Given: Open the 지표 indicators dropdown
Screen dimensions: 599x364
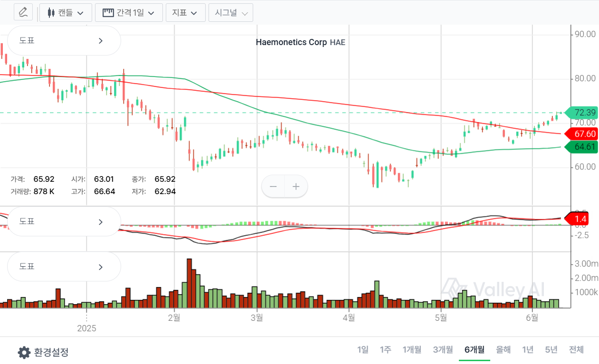Looking at the screenshot, I should [185, 12].
